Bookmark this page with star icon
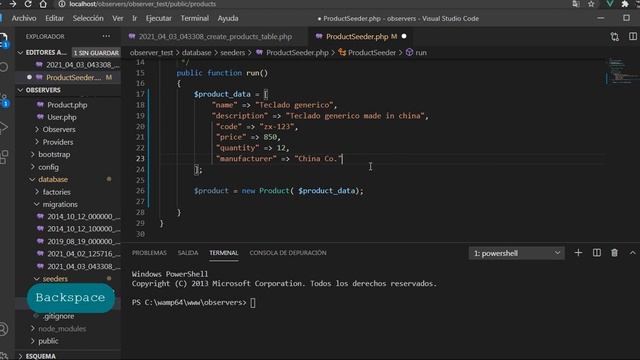The width and height of the screenshot is (640, 360). [591, 4]
